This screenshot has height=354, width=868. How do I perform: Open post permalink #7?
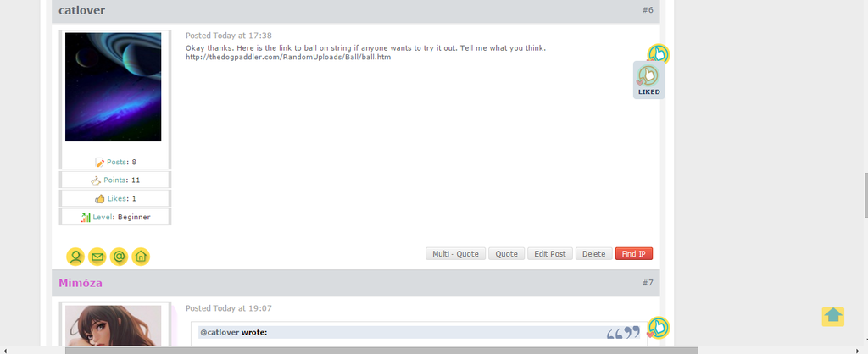click(648, 283)
